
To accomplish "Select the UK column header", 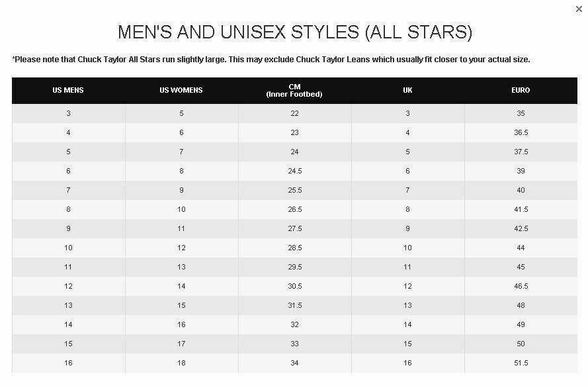I will [x=407, y=90].
